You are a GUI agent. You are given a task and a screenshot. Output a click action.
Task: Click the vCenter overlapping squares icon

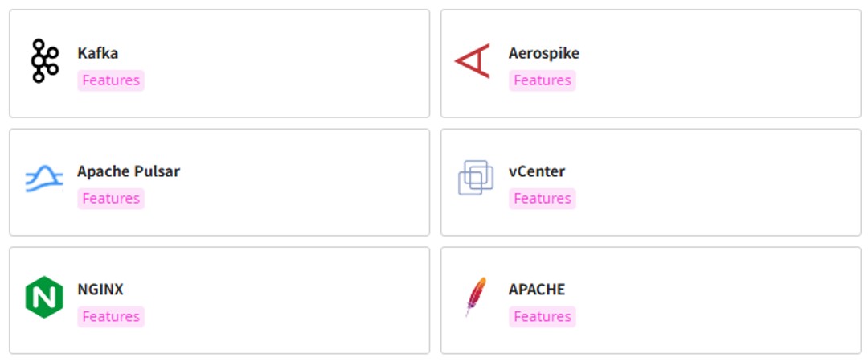(476, 178)
